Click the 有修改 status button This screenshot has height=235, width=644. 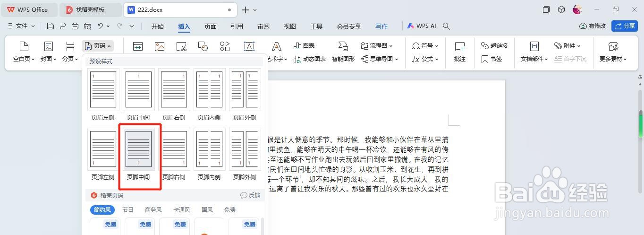point(593,26)
